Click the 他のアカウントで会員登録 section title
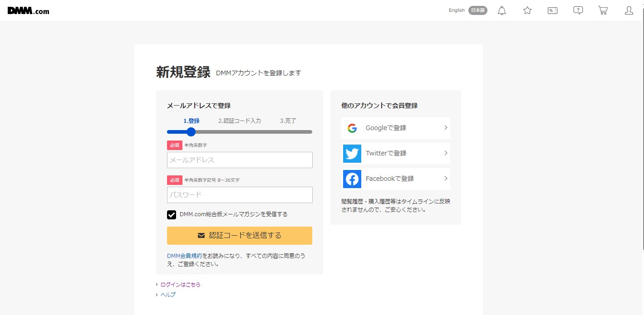This screenshot has width=644, height=315. 379,106
